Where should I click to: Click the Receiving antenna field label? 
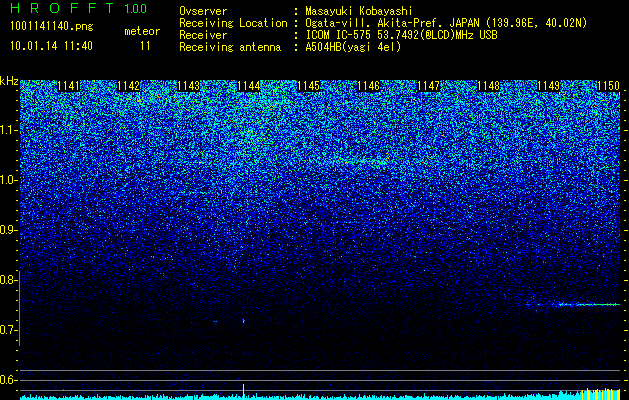[230, 47]
